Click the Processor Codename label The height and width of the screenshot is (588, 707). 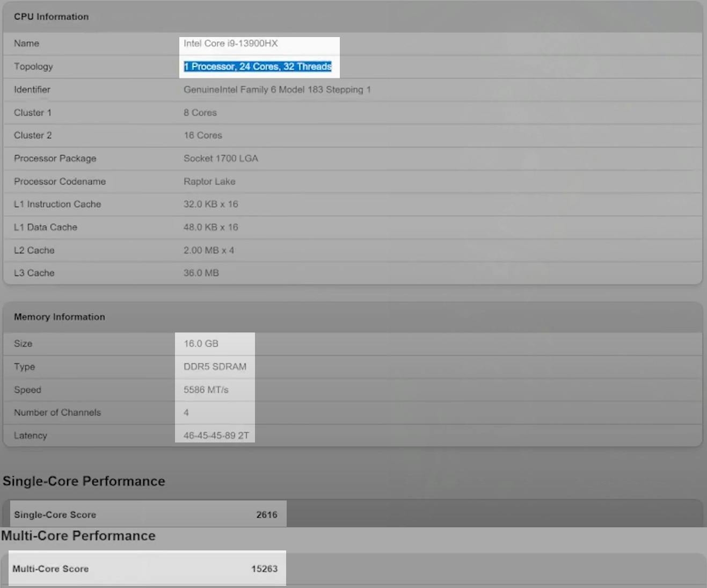coord(60,182)
